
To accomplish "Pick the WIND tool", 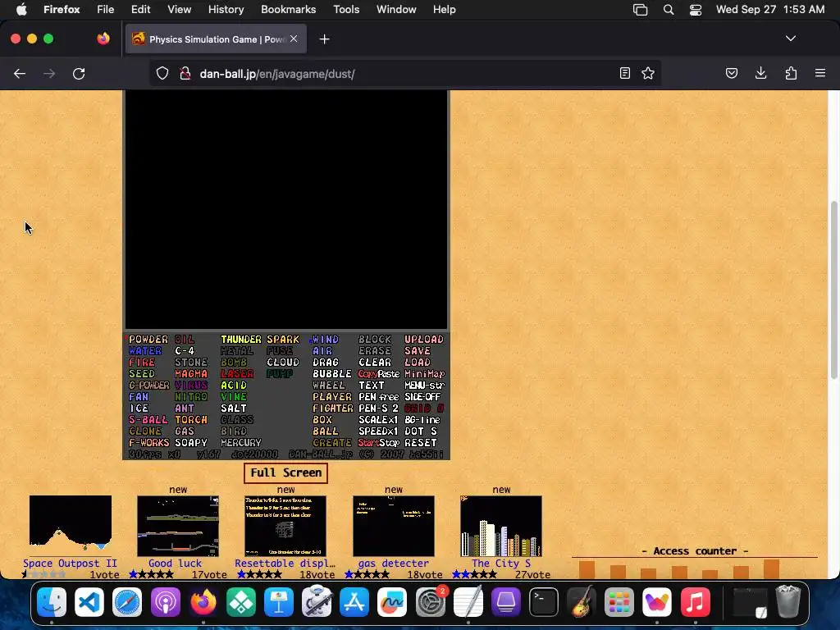I will click(x=325, y=339).
